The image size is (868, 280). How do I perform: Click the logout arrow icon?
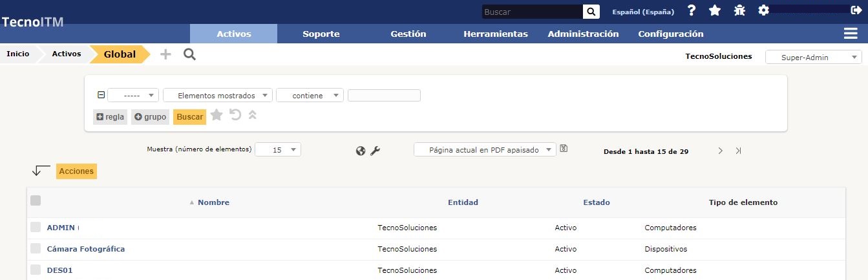(x=856, y=10)
